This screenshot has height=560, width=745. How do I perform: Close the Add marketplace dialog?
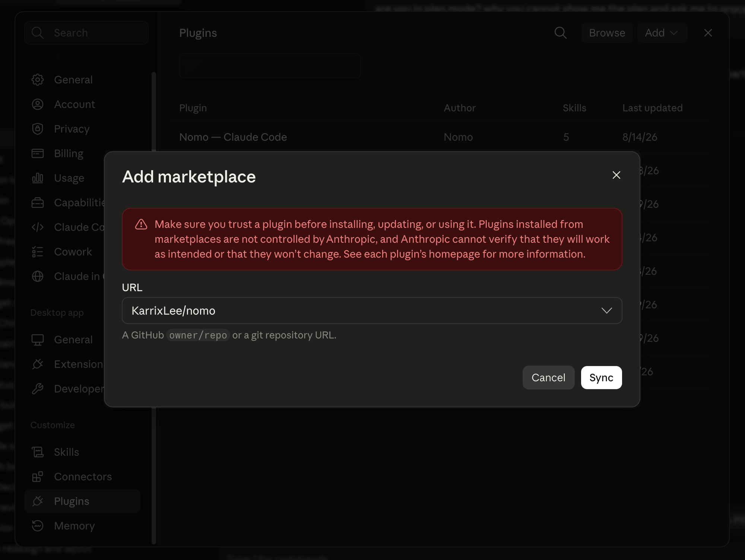[616, 175]
